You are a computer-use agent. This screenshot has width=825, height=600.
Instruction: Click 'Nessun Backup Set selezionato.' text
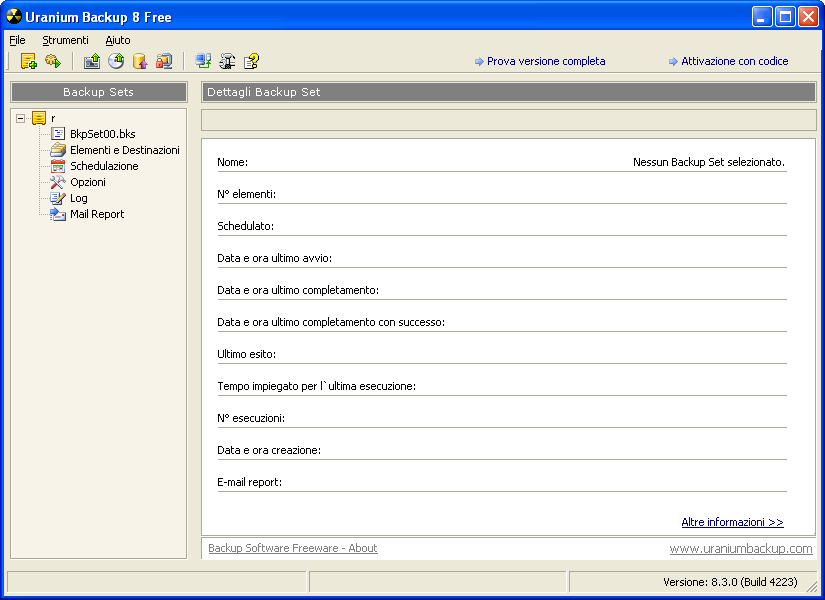pos(709,162)
